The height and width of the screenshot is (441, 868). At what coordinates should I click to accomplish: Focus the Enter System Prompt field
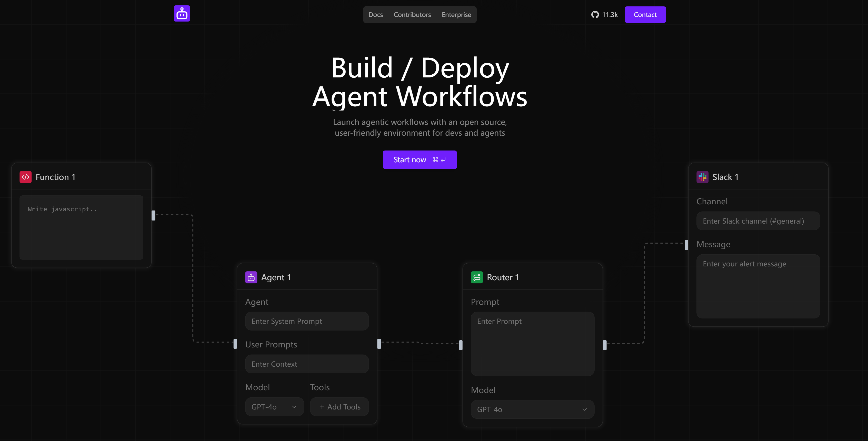click(307, 321)
